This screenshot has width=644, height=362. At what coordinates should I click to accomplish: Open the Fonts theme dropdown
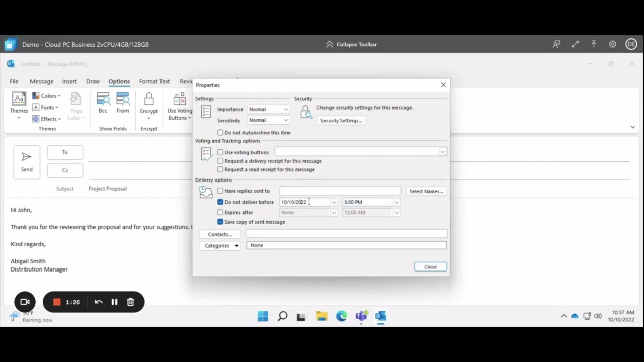point(45,107)
